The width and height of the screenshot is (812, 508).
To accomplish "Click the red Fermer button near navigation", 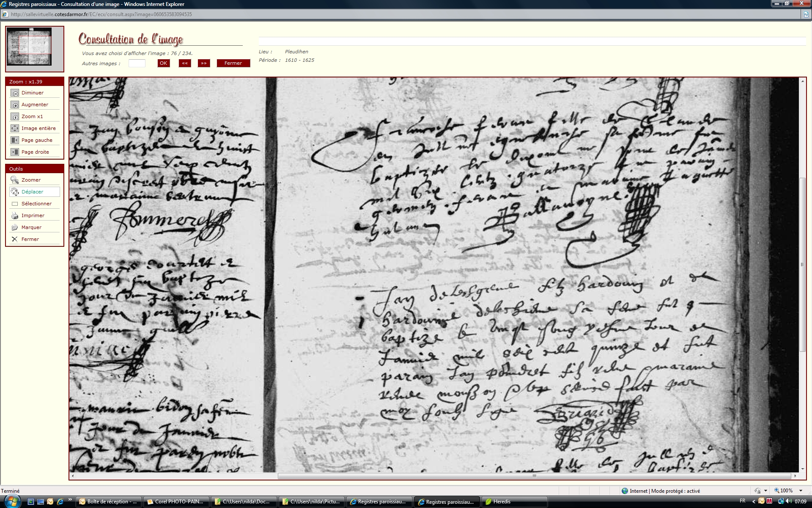I will point(233,63).
